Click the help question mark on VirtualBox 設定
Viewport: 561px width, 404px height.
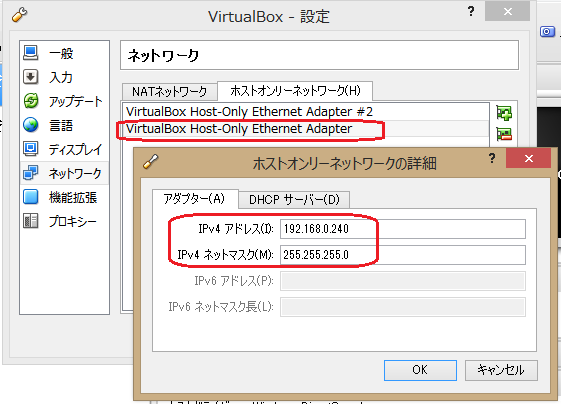(x=471, y=11)
